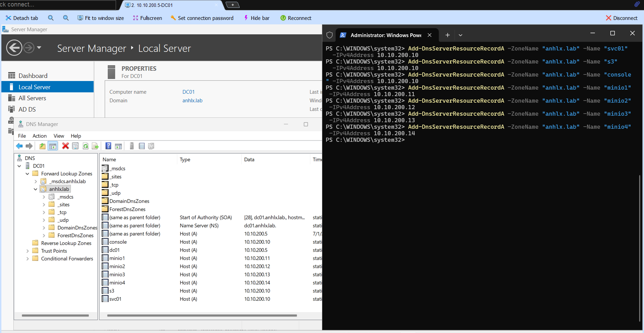
Task: Zoom out using second magnifier icon
Action: point(66,18)
